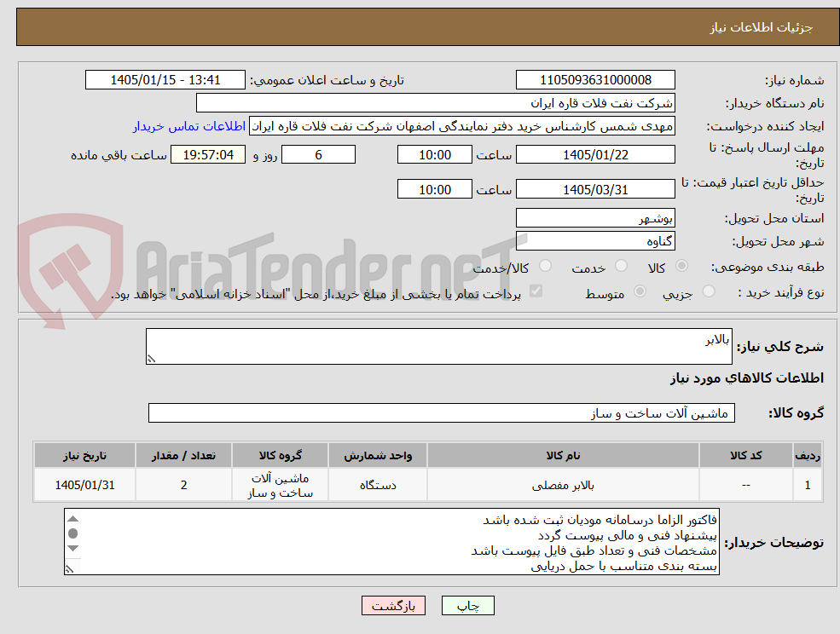Toggle the Islamic treasury payment checkbox
Screen dimensions: 840x634
click(x=536, y=291)
